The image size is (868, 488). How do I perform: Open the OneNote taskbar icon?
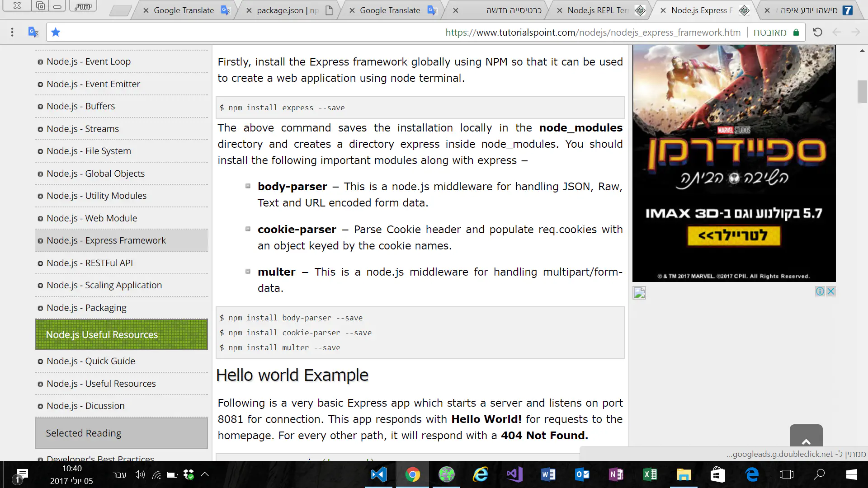coord(616,474)
